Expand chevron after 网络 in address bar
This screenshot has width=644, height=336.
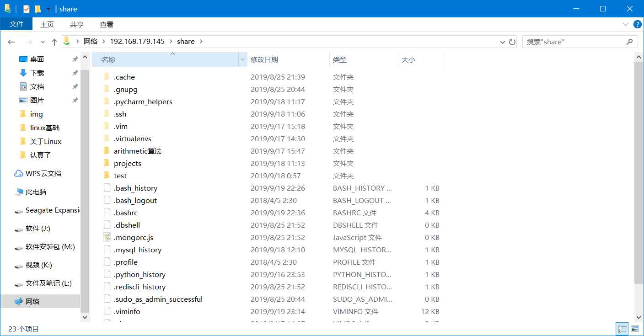[104, 42]
